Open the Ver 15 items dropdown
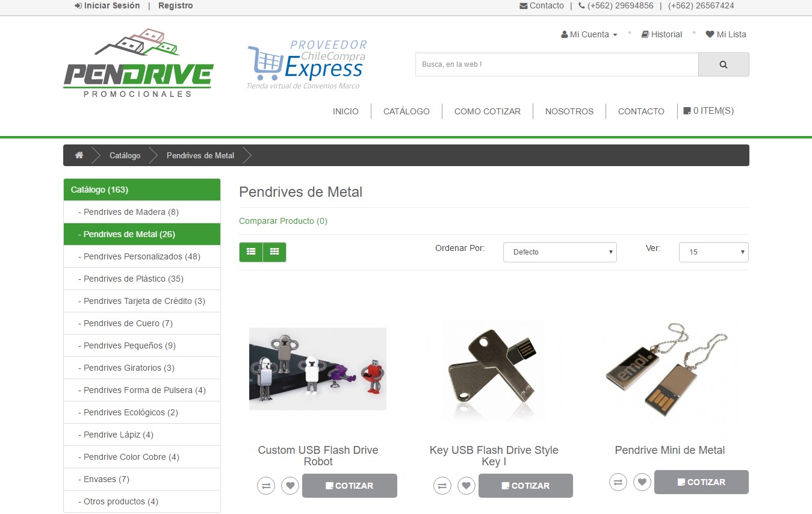This screenshot has height=514, width=812. click(714, 252)
